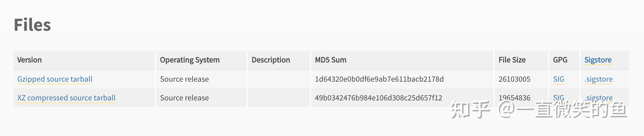Click the MD5 Sum column header
Image resolution: width=644 pixels, height=136 pixels.
tap(331, 60)
